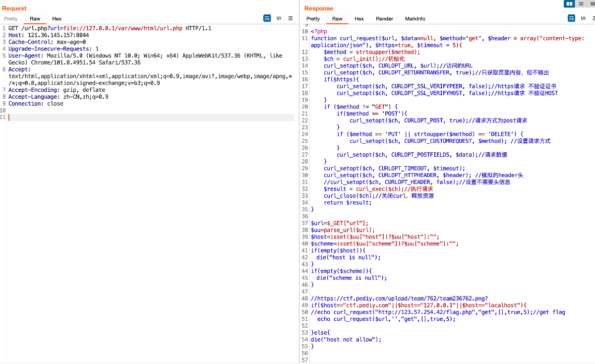Toggle line wrap in the Request panel

tap(267, 18)
